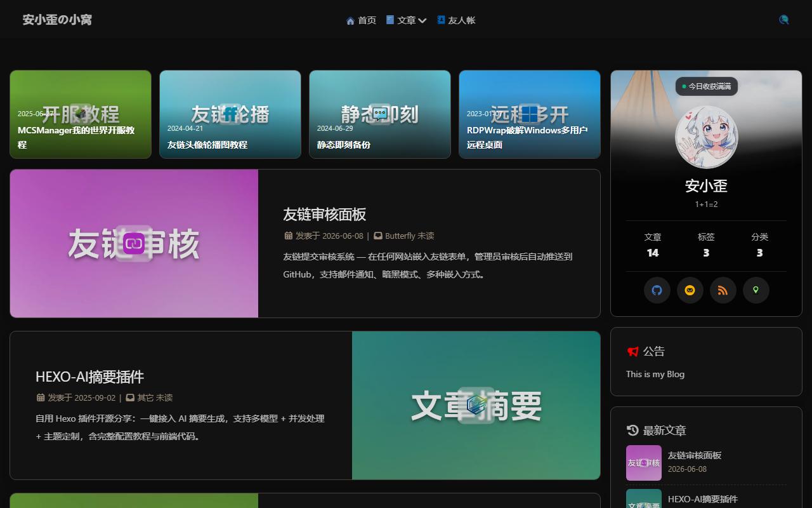The image size is (812, 508).
Task: Click the yellow email icon
Action: coord(690,290)
